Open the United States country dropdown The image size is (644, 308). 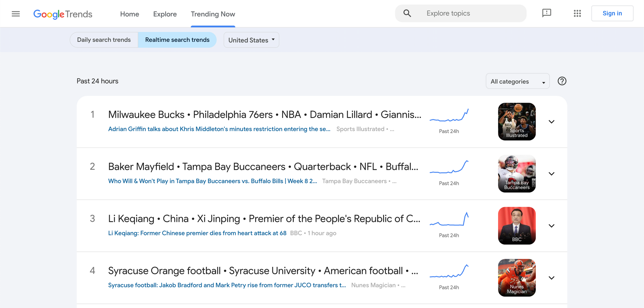[251, 40]
